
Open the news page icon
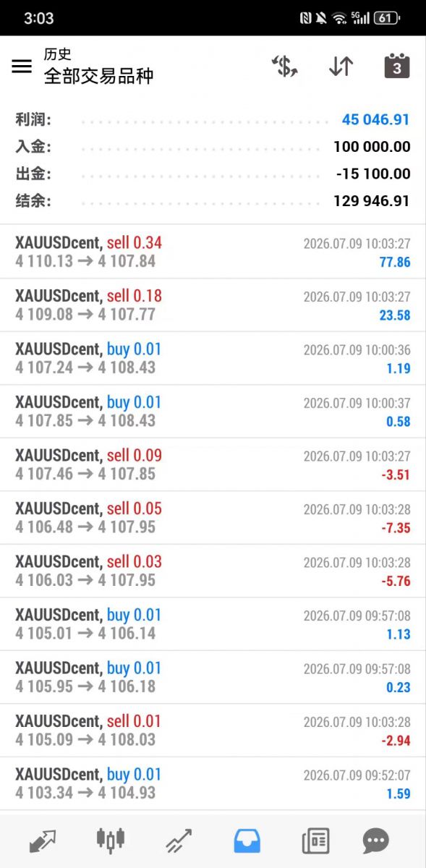tap(315, 841)
